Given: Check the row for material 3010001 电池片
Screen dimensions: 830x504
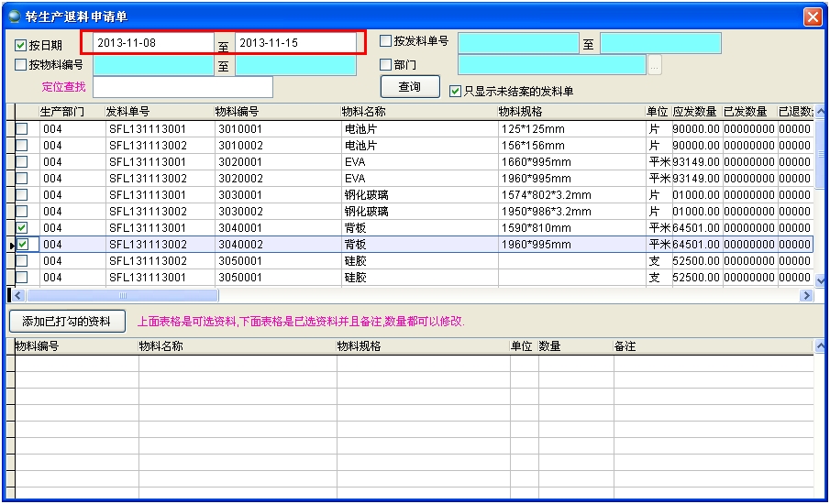Looking at the screenshot, I should (22, 129).
